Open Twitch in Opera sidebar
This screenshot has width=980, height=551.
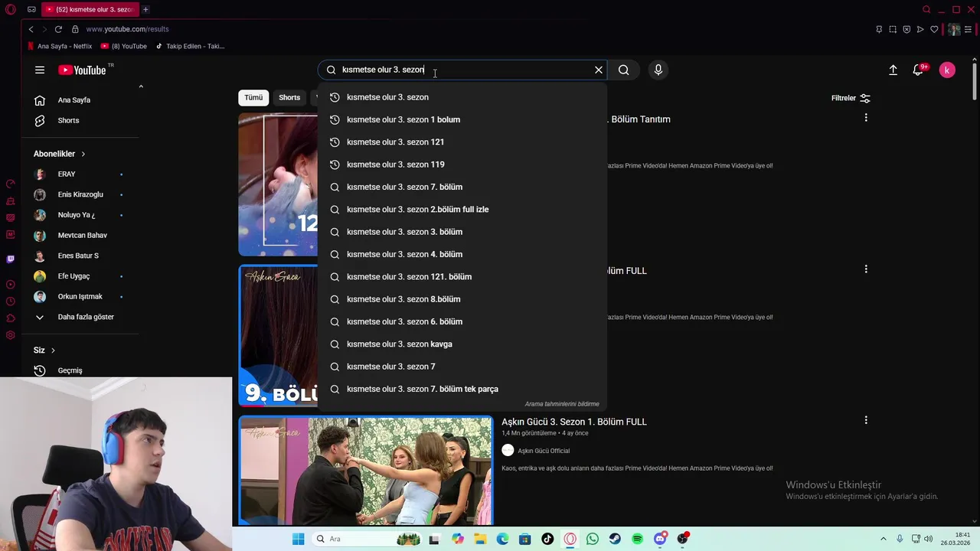click(11, 259)
